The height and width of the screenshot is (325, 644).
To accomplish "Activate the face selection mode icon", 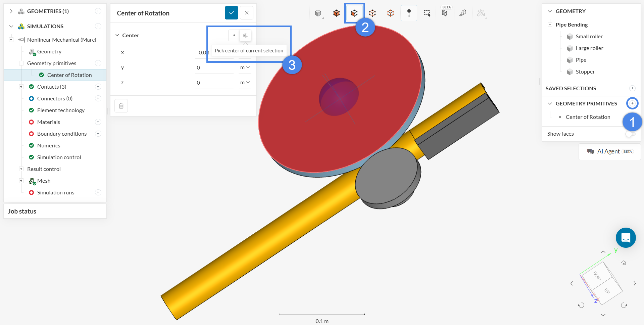I will (x=354, y=13).
